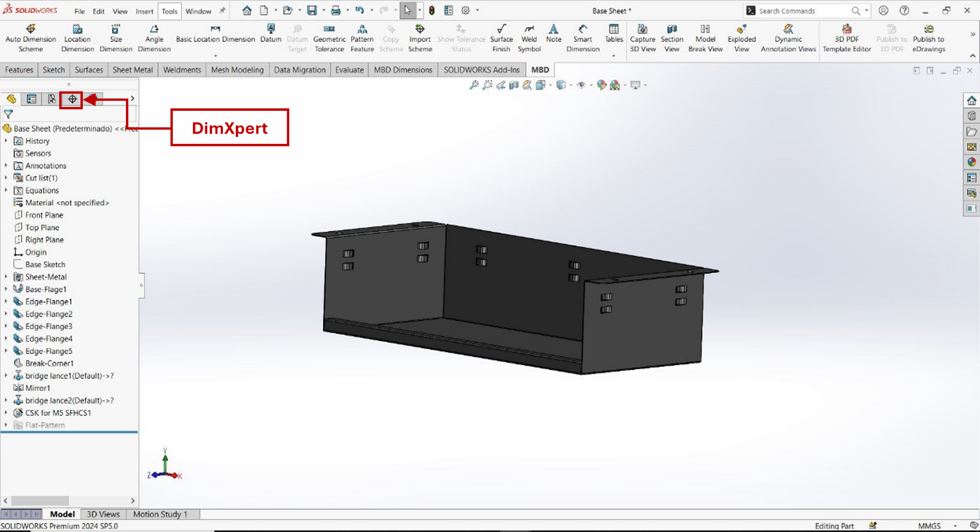980x532 pixels.
Task: Toggle the Hide/Show Items eye icon
Action: [x=581, y=85]
